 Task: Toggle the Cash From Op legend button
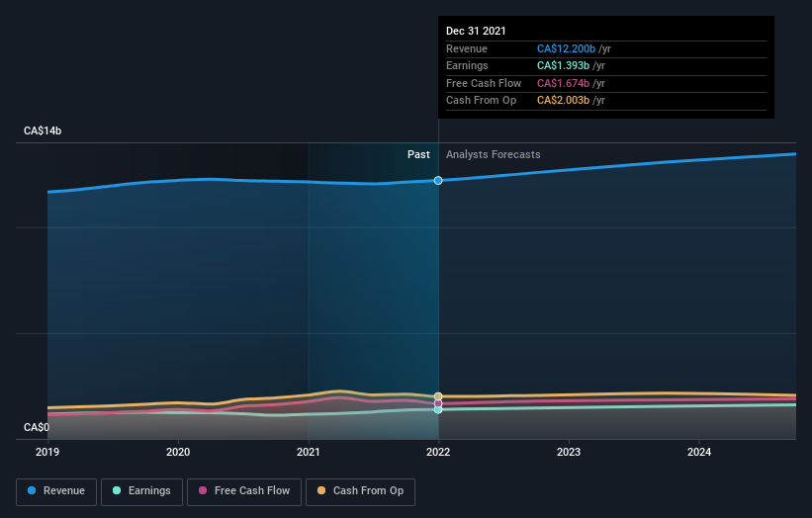(360, 491)
